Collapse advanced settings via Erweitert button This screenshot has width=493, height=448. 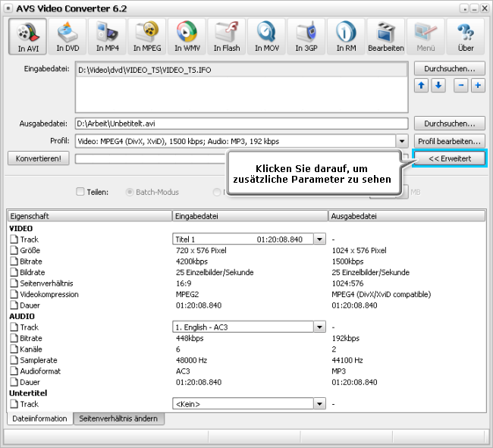(x=450, y=158)
